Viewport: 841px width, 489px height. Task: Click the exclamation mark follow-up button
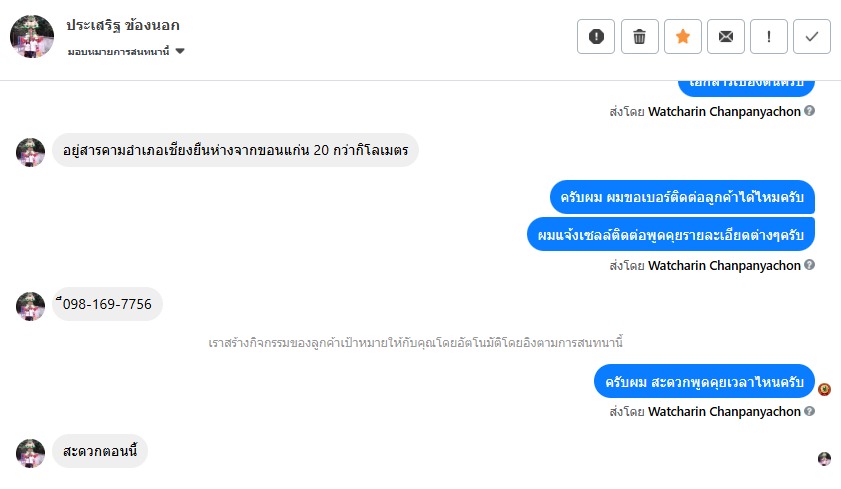tap(769, 37)
